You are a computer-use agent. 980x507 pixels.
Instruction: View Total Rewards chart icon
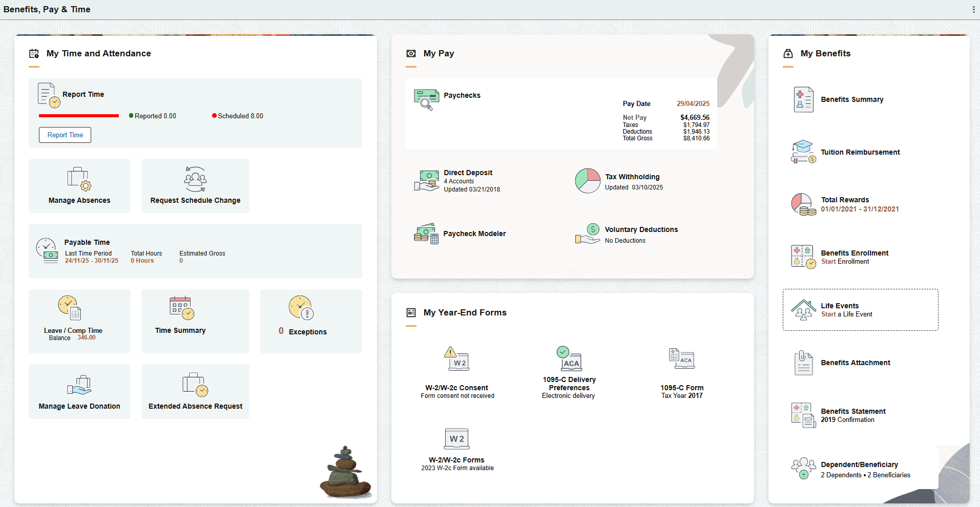click(803, 204)
